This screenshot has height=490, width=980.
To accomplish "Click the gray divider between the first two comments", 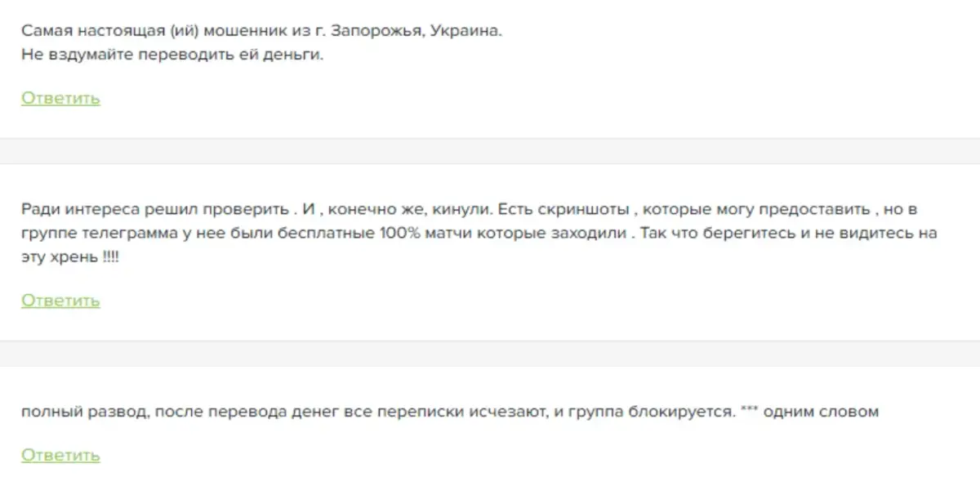I will [490, 152].
